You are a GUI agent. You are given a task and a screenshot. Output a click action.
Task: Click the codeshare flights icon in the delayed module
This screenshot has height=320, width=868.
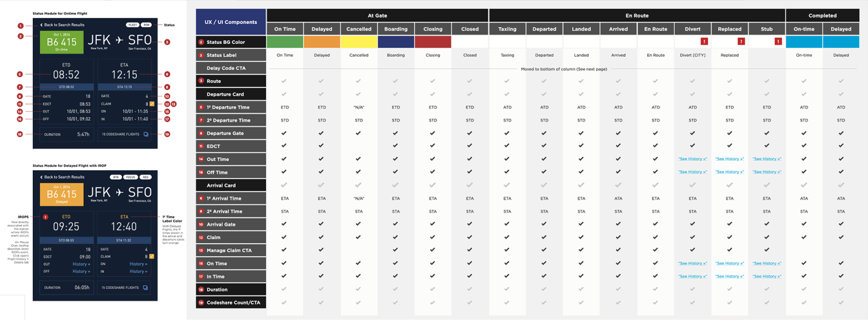point(146,288)
